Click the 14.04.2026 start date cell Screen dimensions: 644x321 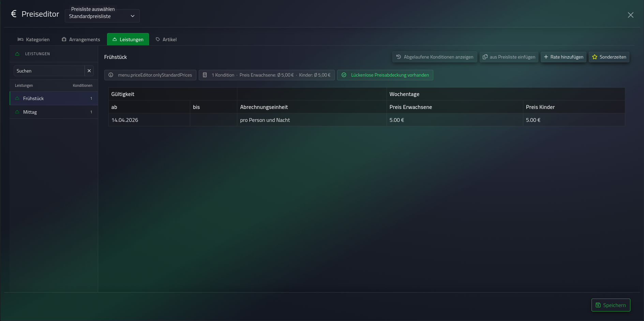149,120
